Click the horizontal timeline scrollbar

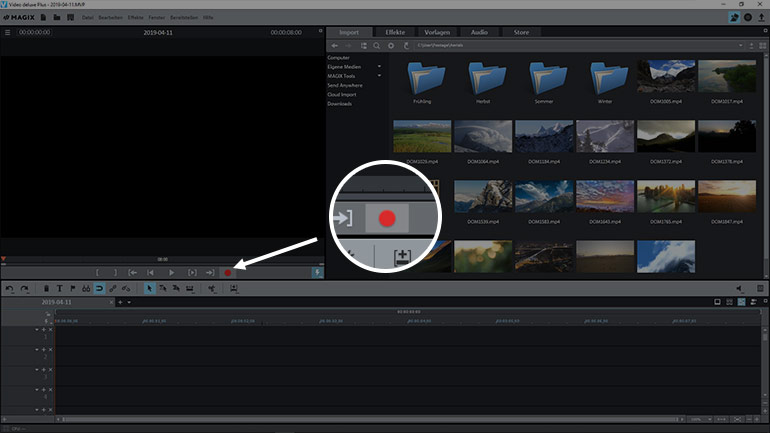pyautogui.click(x=371, y=419)
